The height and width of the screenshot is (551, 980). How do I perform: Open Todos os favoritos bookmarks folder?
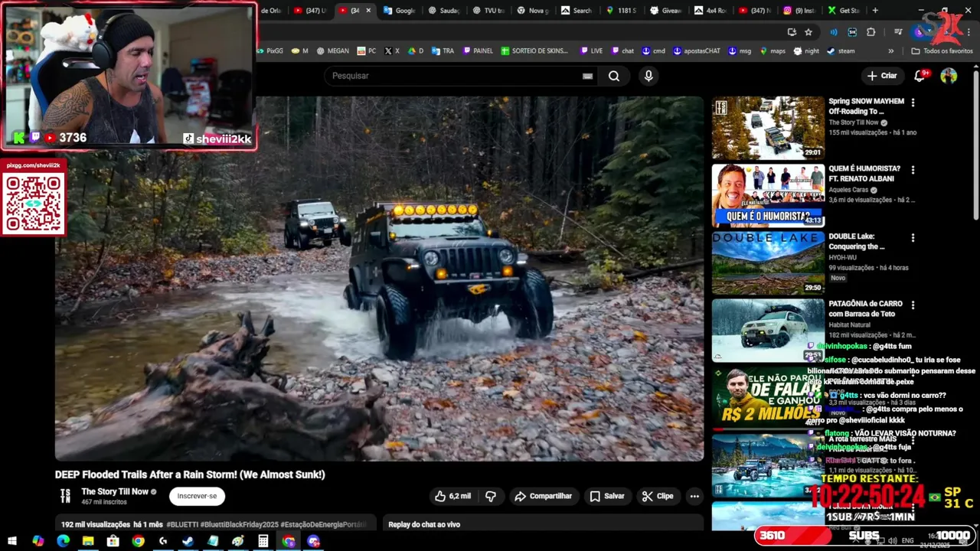point(942,51)
